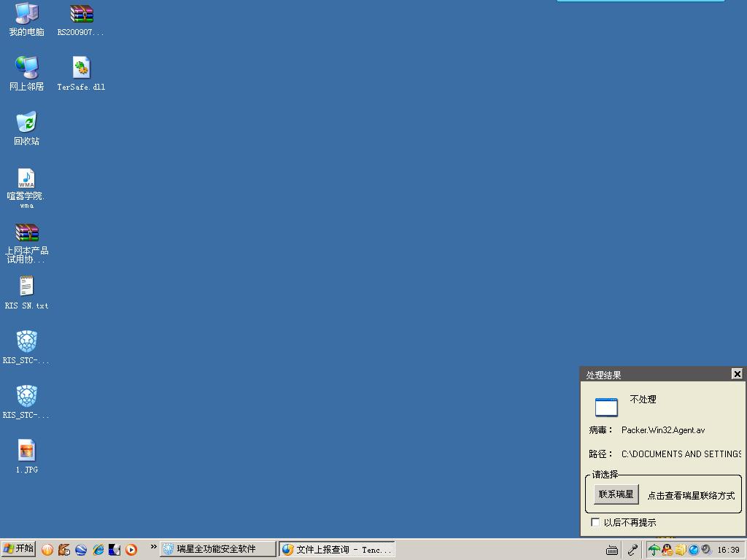747x560 pixels.
Task: Launch the orange globe quick-launch icon
Action: 47,550
